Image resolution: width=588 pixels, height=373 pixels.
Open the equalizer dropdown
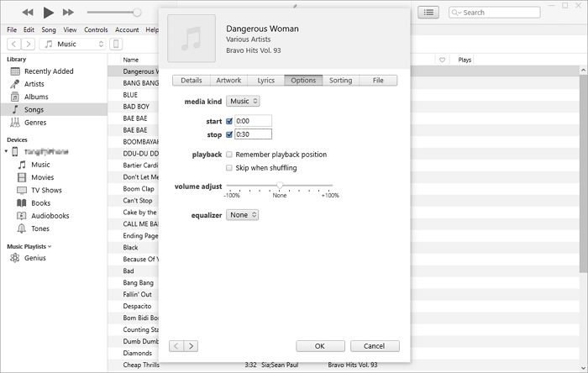click(x=242, y=215)
